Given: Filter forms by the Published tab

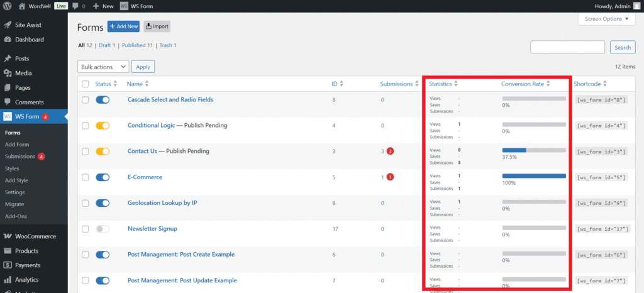Looking at the screenshot, I should [136, 45].
